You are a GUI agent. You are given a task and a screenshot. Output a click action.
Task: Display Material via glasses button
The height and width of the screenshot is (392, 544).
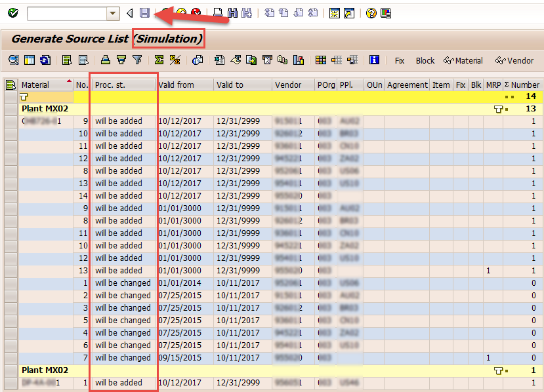pyautogui.click(x=463, y=61)
